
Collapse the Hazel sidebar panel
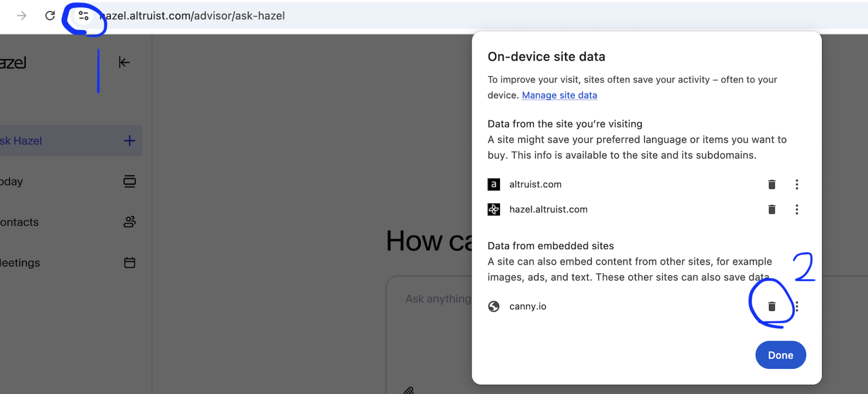(124, 62)
